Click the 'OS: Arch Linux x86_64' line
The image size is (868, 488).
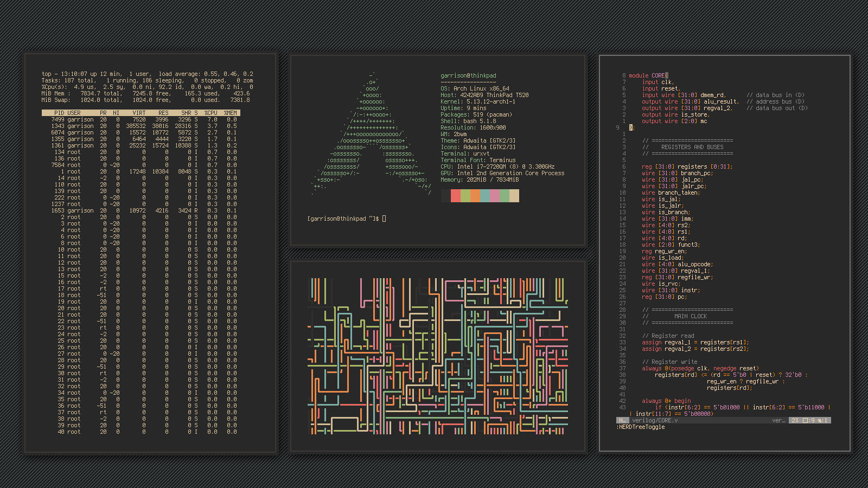tap(475, 89)
